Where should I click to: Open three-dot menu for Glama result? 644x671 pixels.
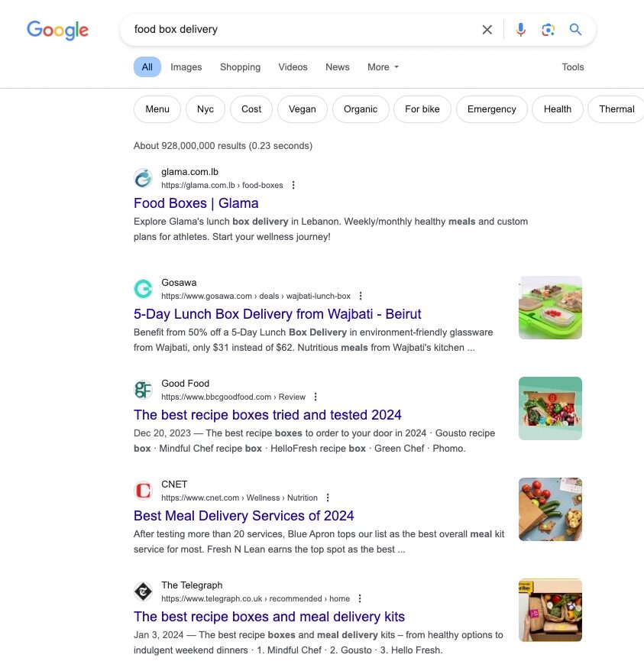pos(293,185)
